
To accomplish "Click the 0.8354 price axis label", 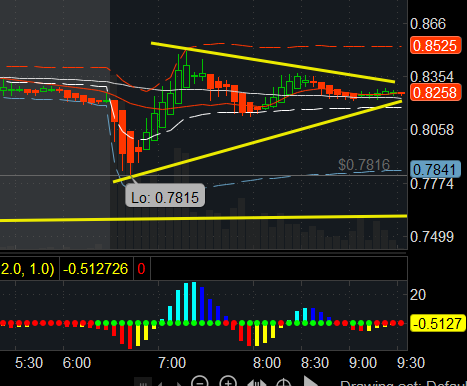I will pyautogui.click(x=432, y=77).
